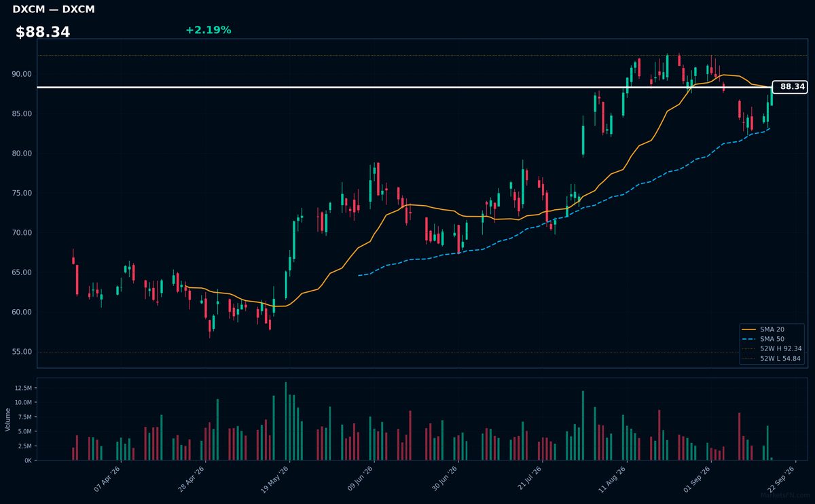Click the 80.00 price axis label
Screen dimensions: 815x504
[x=21, y=154]
